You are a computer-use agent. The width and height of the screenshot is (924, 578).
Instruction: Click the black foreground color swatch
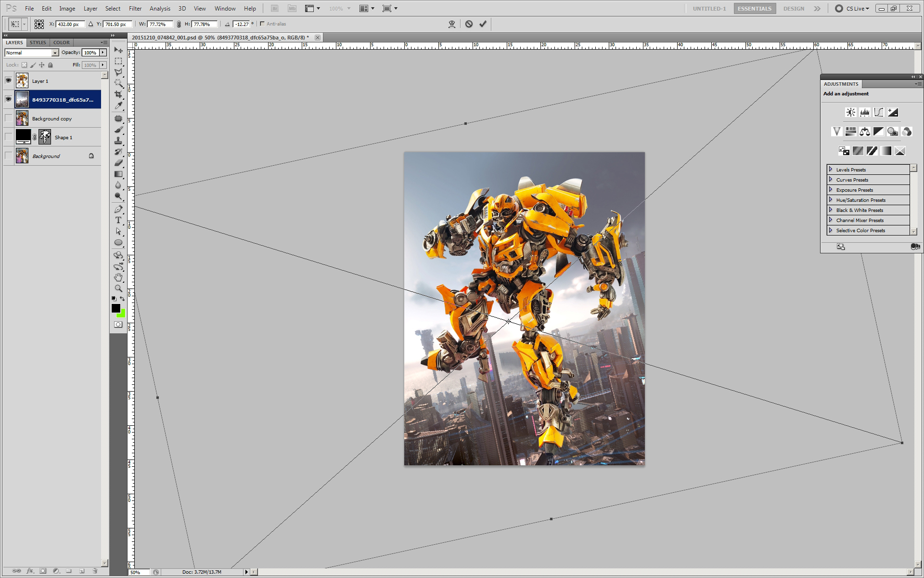click(x=115, y=308)
